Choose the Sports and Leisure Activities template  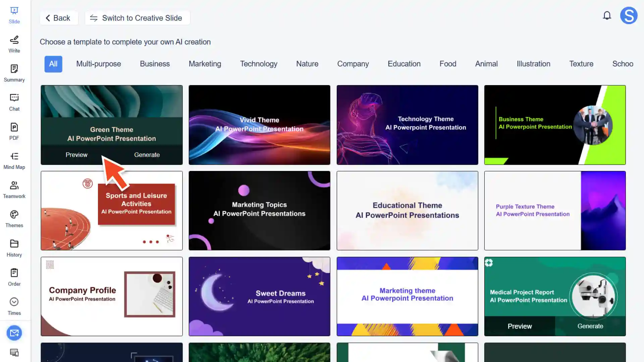click(x=112, y=211)
